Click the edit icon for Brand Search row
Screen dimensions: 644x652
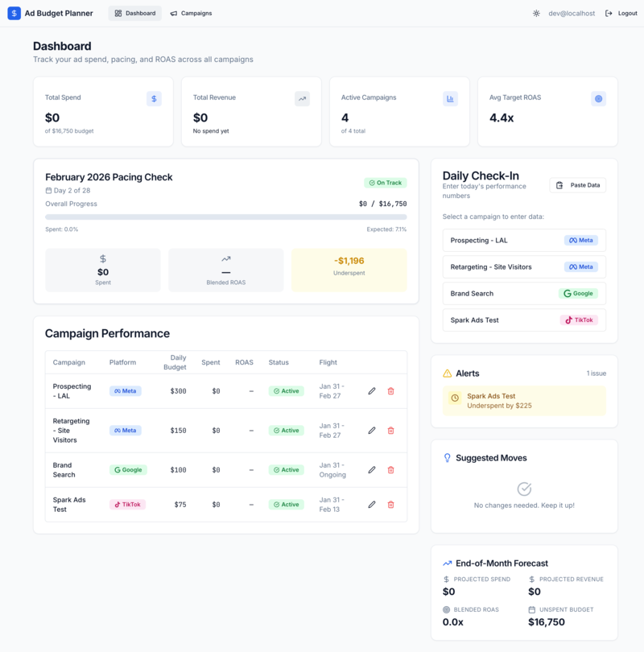click(x=372, y=470)
